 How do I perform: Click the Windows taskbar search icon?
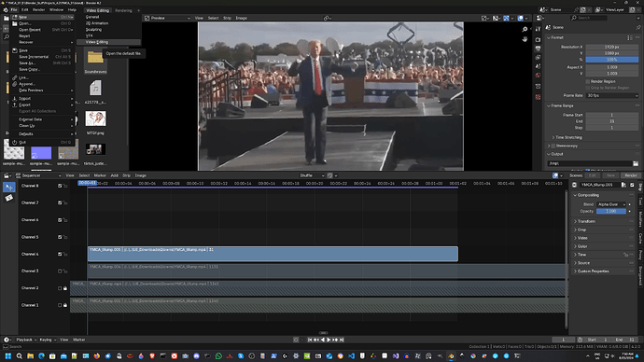tap(19, 356)
